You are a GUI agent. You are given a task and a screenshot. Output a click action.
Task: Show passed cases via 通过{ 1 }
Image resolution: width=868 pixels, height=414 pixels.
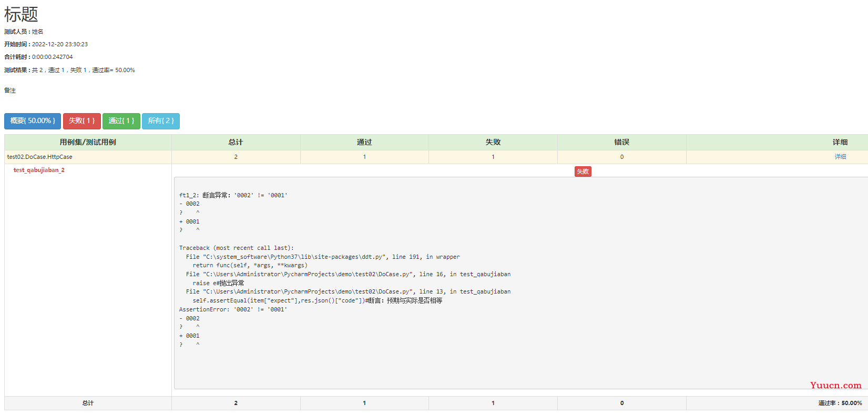click(x=121, y=121)
